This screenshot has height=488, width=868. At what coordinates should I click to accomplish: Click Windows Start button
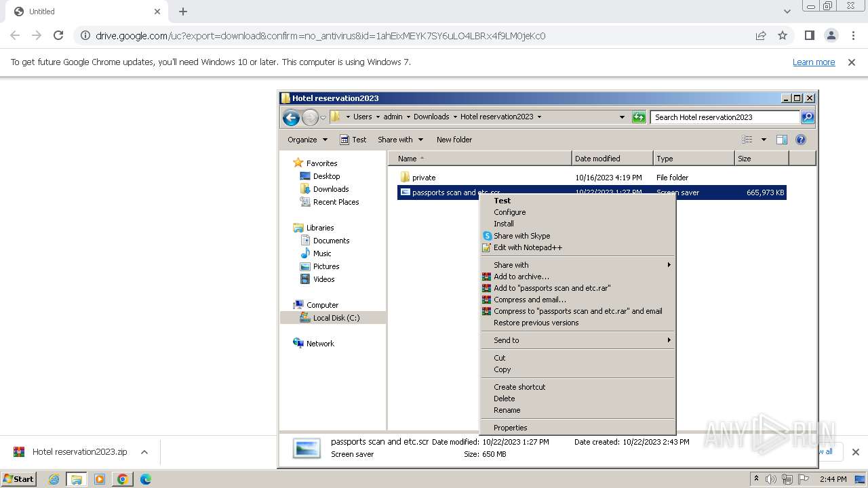tap(18, 479)
